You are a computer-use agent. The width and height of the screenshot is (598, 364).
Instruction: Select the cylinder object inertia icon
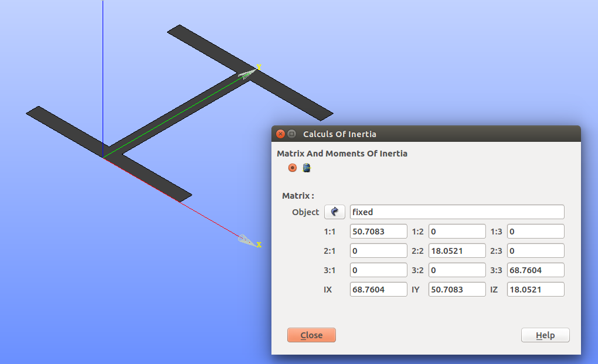(x=306, y=168)
